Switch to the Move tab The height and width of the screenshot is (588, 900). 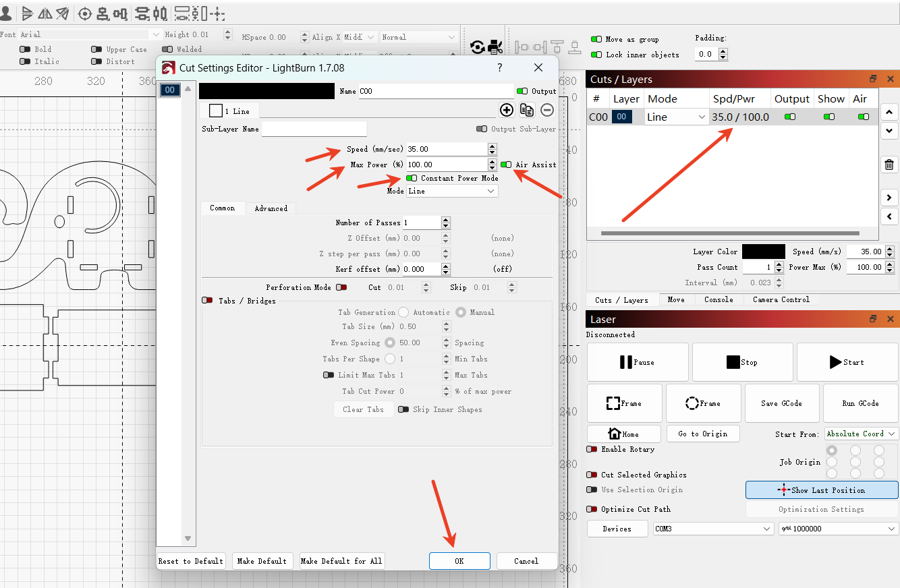tap(676, 299)
